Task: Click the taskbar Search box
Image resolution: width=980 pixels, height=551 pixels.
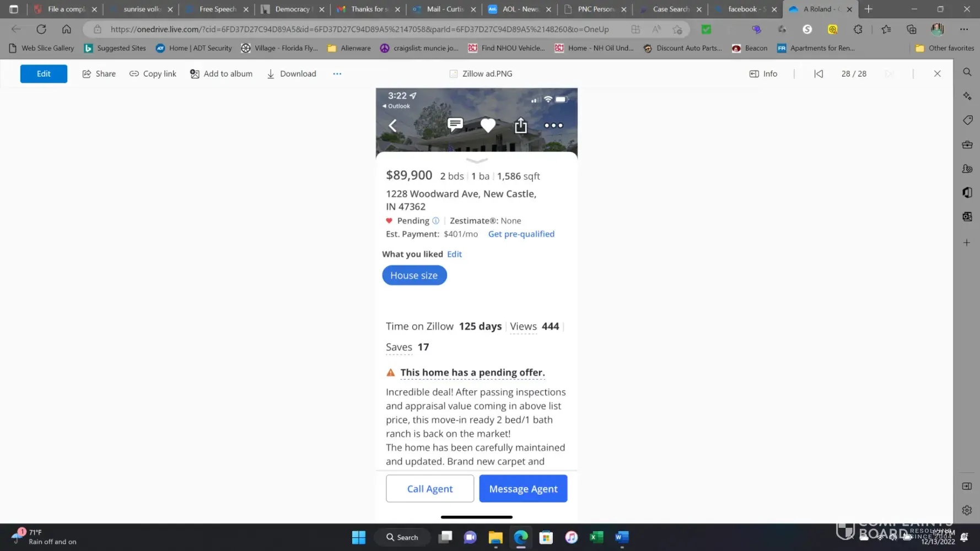Action: [x=402, y=537]
